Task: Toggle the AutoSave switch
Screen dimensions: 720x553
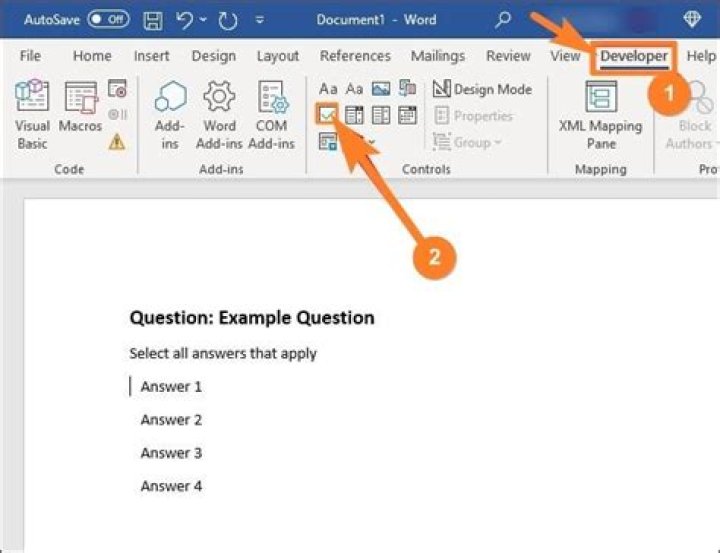Action: pos(108,19)
